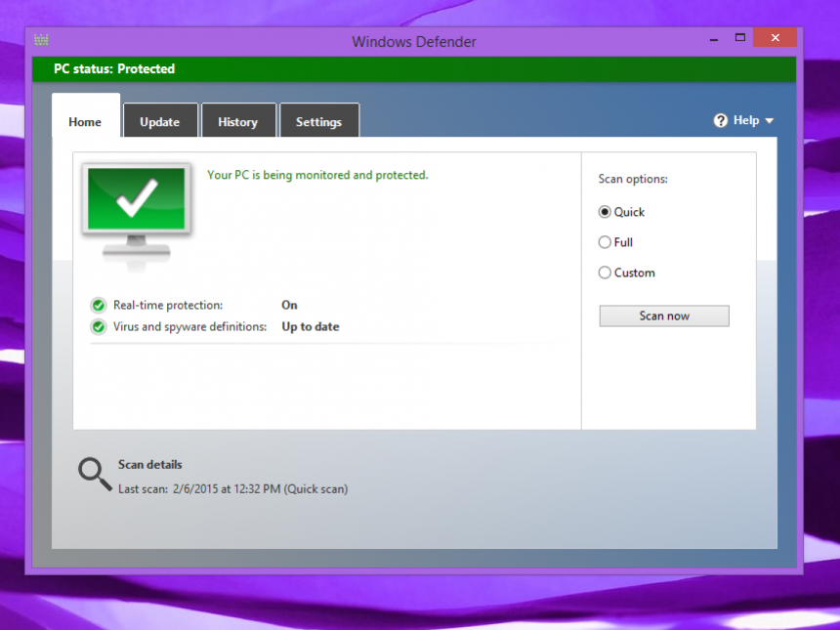Open the Settings tab

(x=319, y=120)
